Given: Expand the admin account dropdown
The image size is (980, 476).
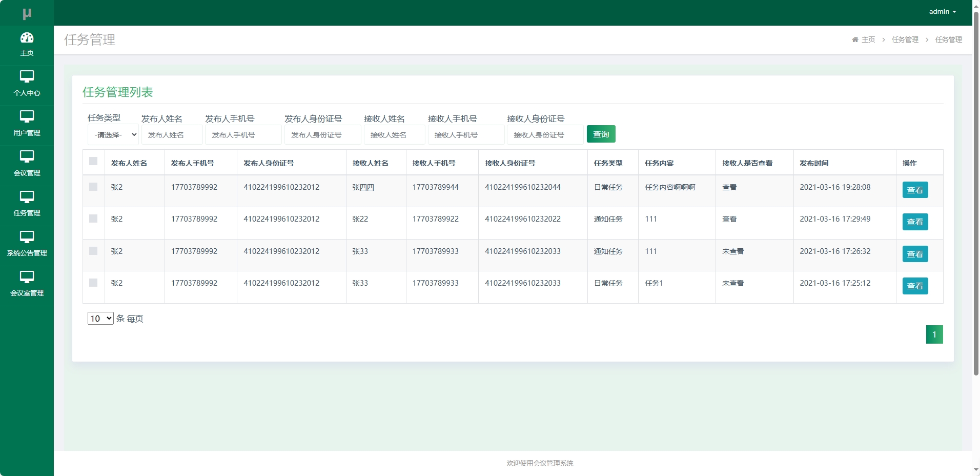Looking at the screenshot, I should tap(942, 11).
